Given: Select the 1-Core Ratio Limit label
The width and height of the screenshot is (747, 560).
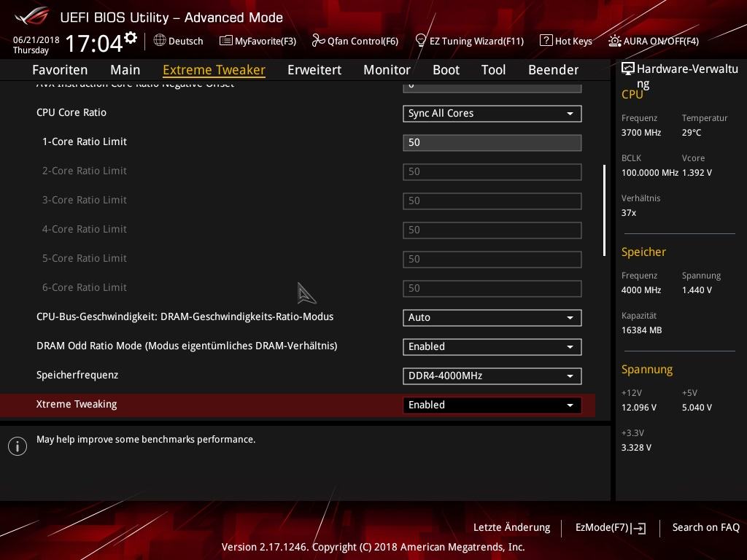Looking at the screenshot, I should 85,142.
